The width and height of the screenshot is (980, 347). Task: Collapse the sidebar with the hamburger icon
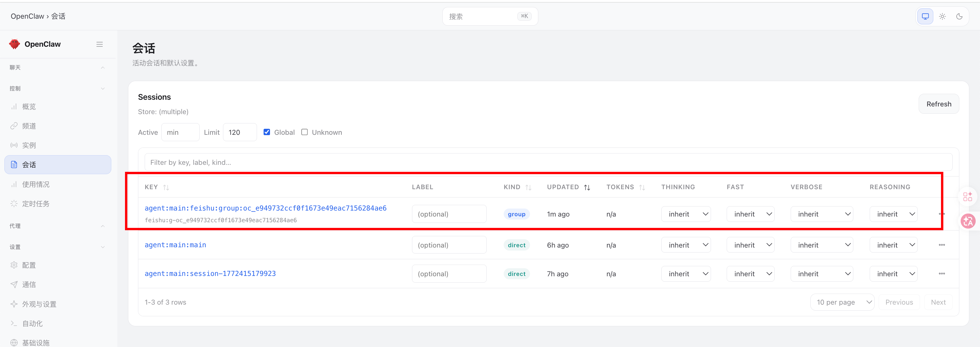click(x=99, y=44)
